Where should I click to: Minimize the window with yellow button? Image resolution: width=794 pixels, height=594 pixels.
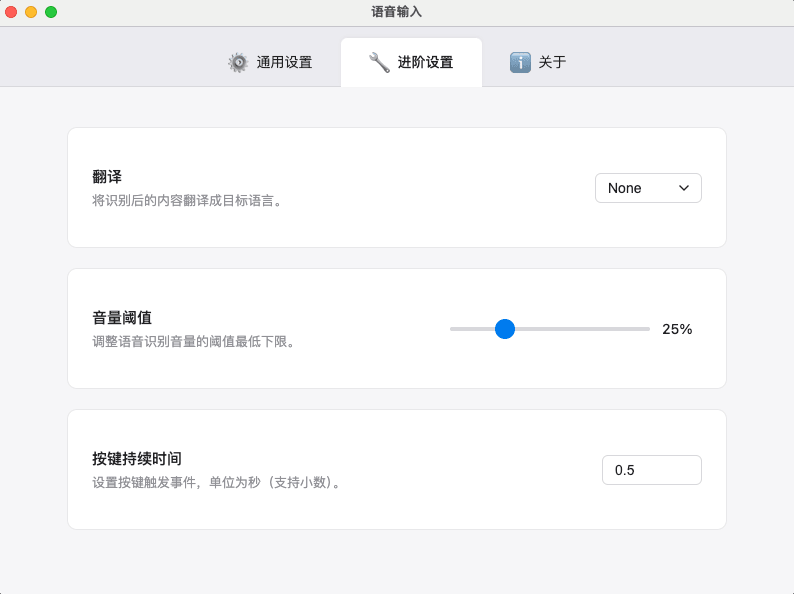coord(31,12)
